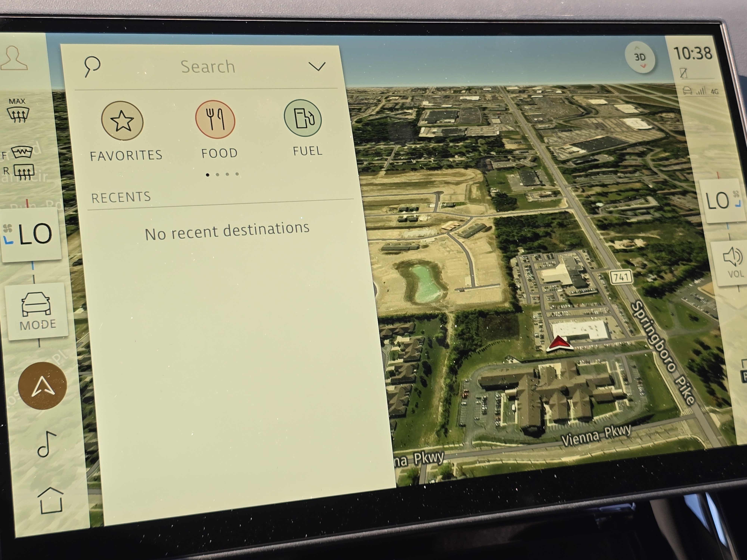The image size is (747, 560).
Task: Toggle front windshield defrost
Action: [22, 153]
